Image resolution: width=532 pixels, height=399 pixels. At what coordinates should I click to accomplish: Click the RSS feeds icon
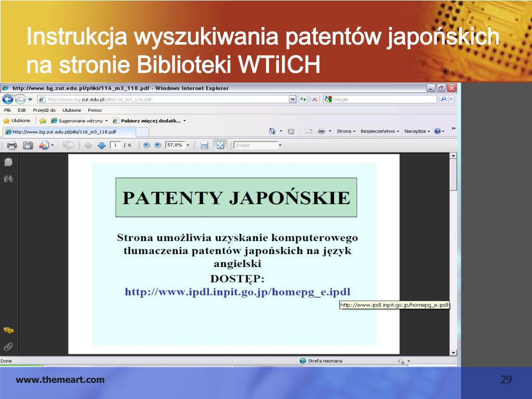[x=291, y=131]
